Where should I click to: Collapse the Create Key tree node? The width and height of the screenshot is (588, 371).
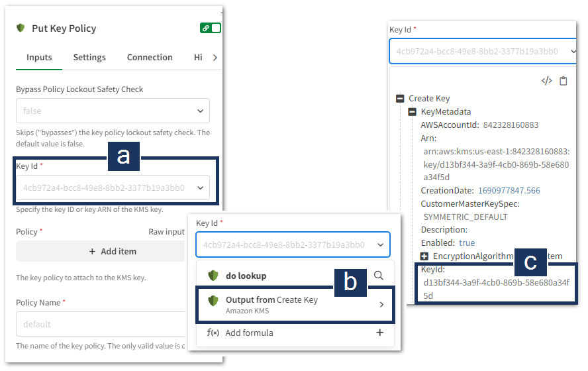coord(400,99)
